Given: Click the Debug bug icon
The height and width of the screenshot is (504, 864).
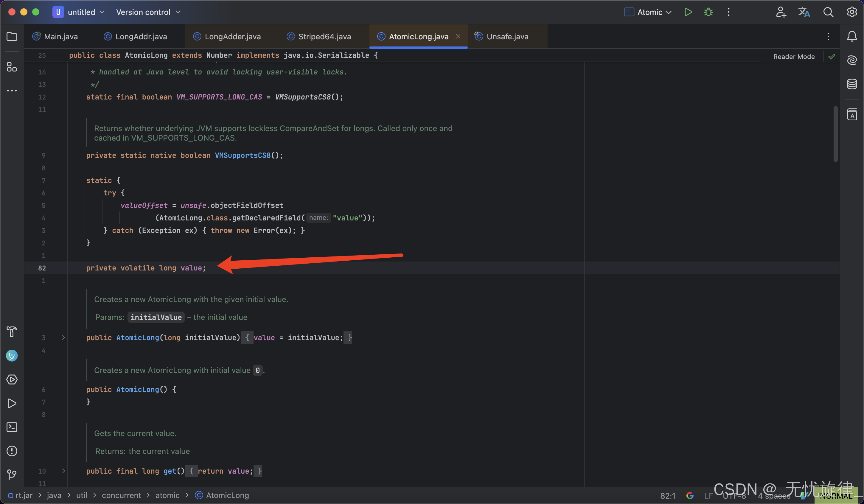Looking at the screenshot, I should tap(708, 12).
